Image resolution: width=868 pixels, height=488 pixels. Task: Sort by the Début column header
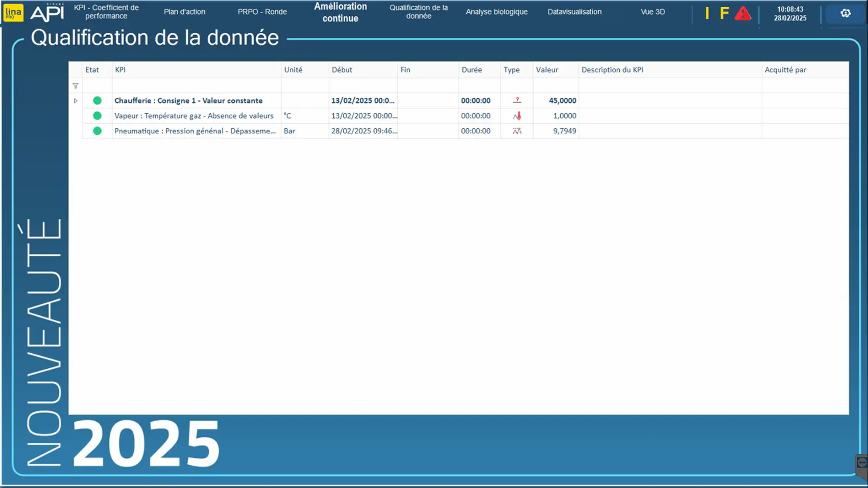pyautogui.click(x=342, y=70)
